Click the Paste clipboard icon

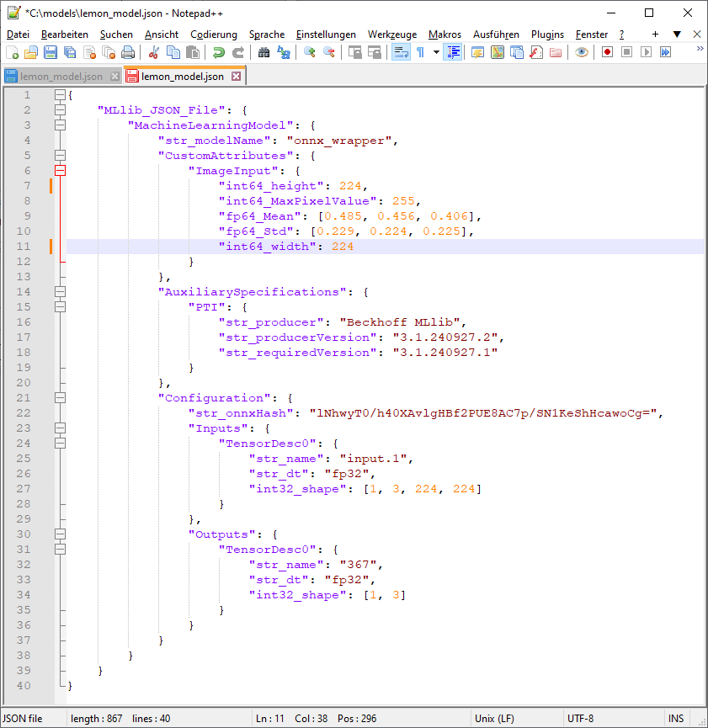point(192,52)
